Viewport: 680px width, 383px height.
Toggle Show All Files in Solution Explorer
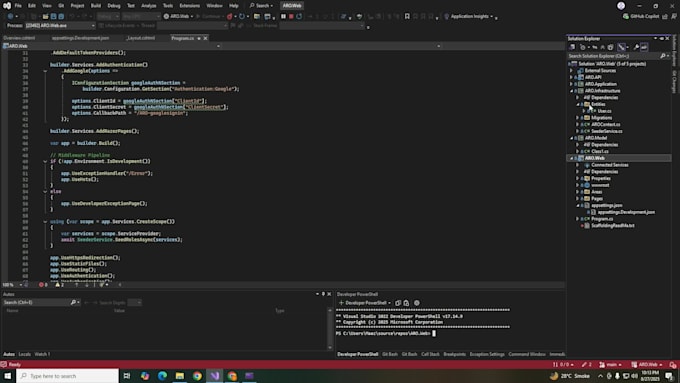click(610, 47)
